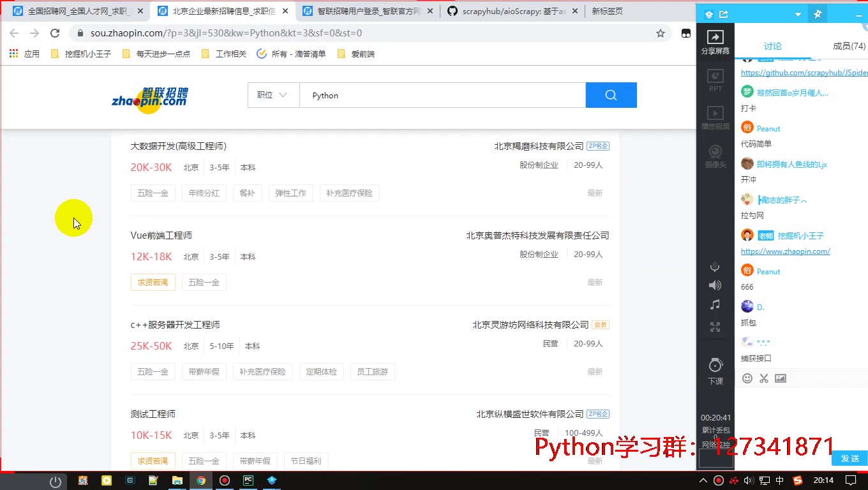Click the fullscreen expand icon in the sidebar
Image resolution: width=868 pixels, height=490 pixels.
pos(715,327)
